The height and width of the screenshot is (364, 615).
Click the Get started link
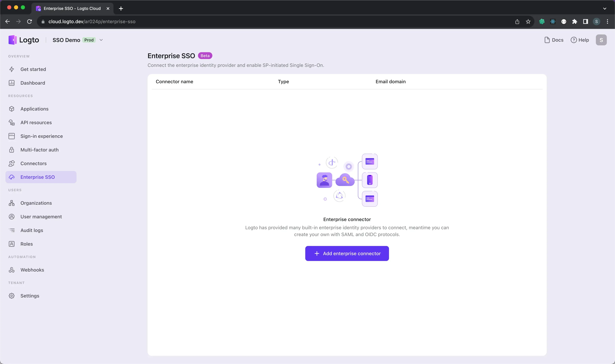33,69
